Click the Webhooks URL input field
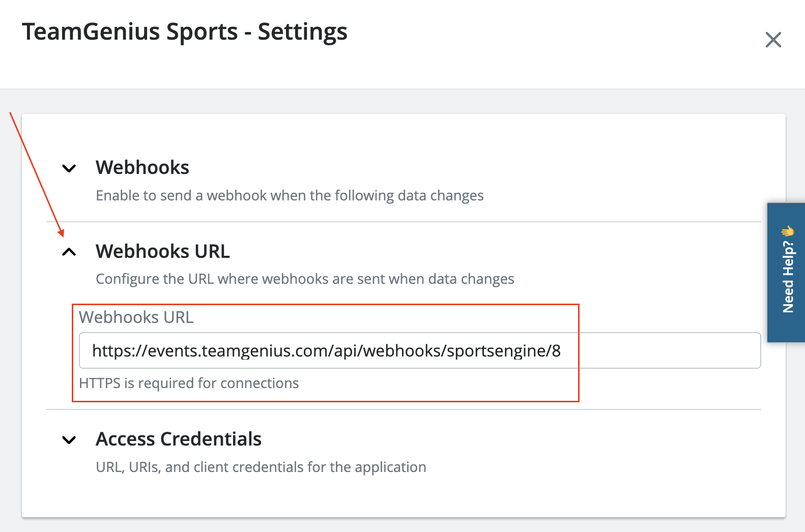The height and width of the screenshot is (532, 805). (x=420, y=350)
